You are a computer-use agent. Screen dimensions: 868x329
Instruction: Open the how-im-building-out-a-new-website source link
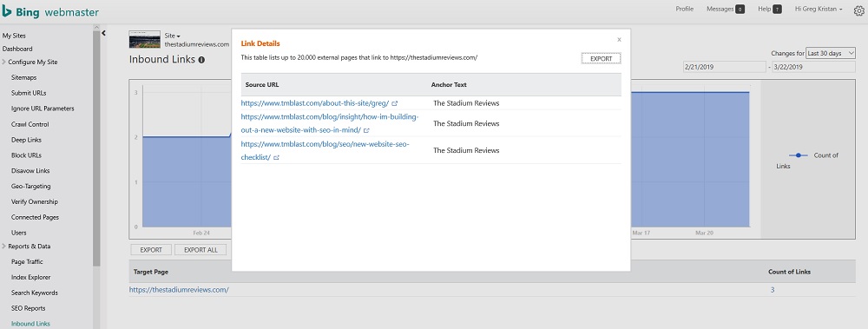(330, 123)
